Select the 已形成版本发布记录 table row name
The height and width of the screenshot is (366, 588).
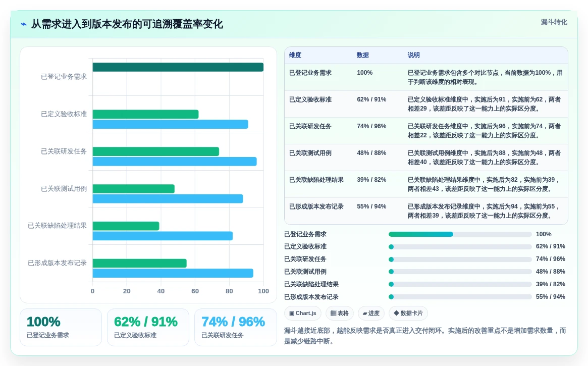(316, 206)
